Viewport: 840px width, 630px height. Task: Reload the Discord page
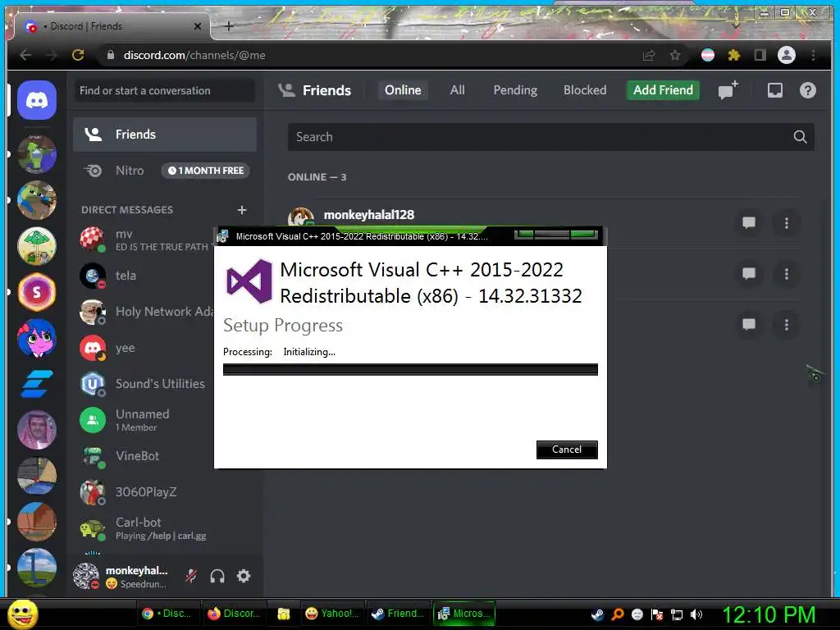point(78,55)
